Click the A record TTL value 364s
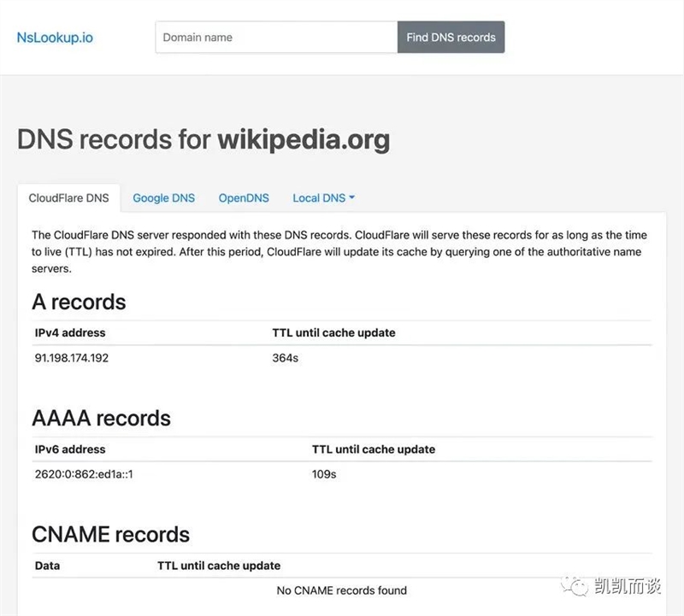Screen dimensions: 684x616 [x=286, y=358]
